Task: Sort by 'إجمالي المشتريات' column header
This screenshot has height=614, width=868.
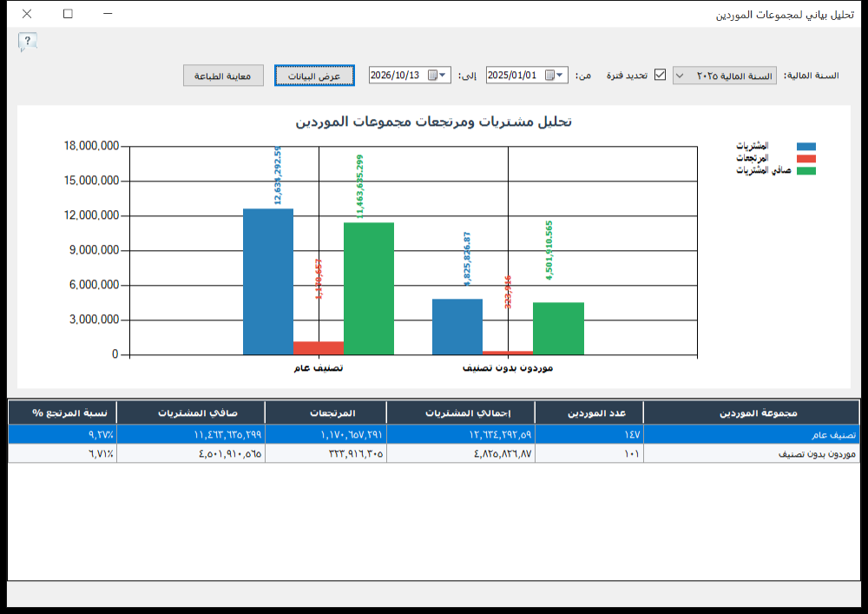Action: coord(461,413)
